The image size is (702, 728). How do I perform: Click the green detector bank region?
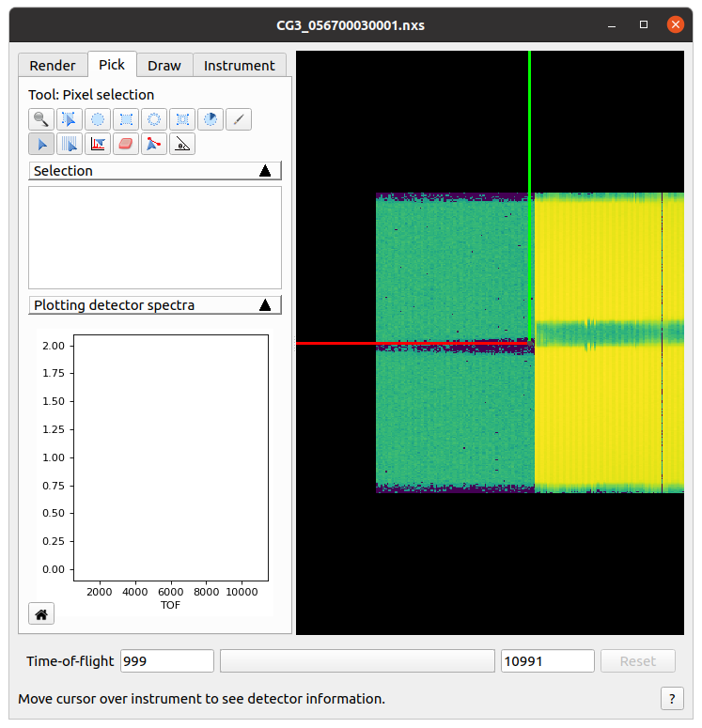pyautogui.click(x=455, y=343)
